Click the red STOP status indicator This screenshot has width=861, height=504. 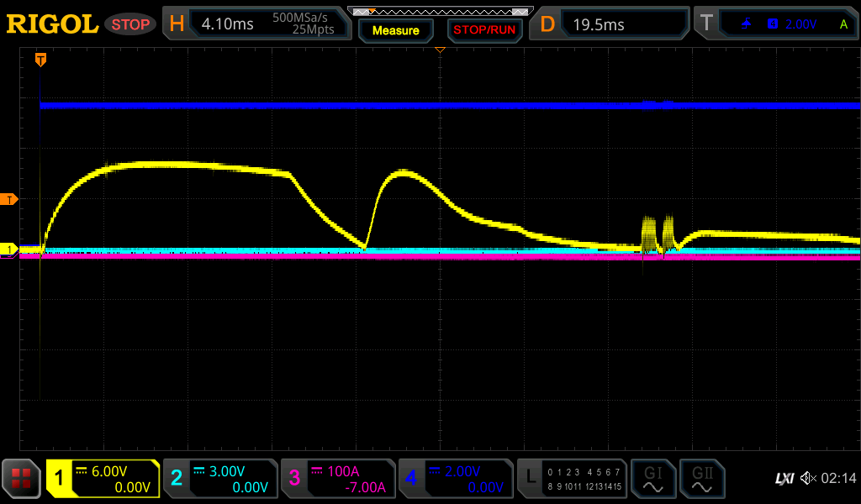130,24
